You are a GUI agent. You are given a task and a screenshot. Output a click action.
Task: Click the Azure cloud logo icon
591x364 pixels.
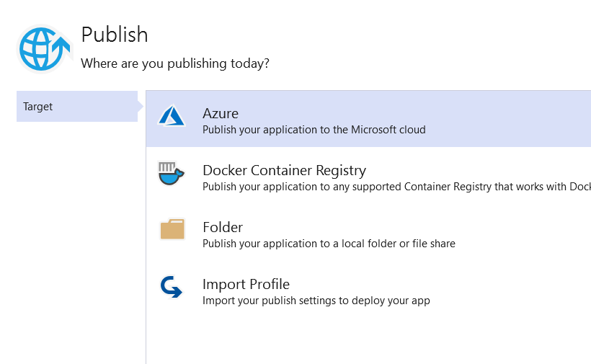[172, 115]
